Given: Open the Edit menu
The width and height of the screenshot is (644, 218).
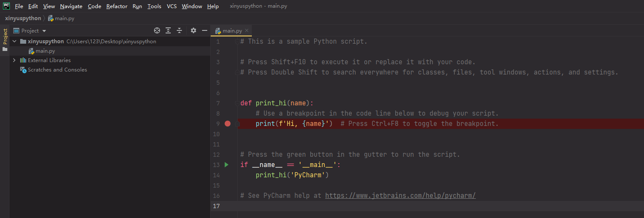Looking at the screenshot, I should click(x=33, y=6).
